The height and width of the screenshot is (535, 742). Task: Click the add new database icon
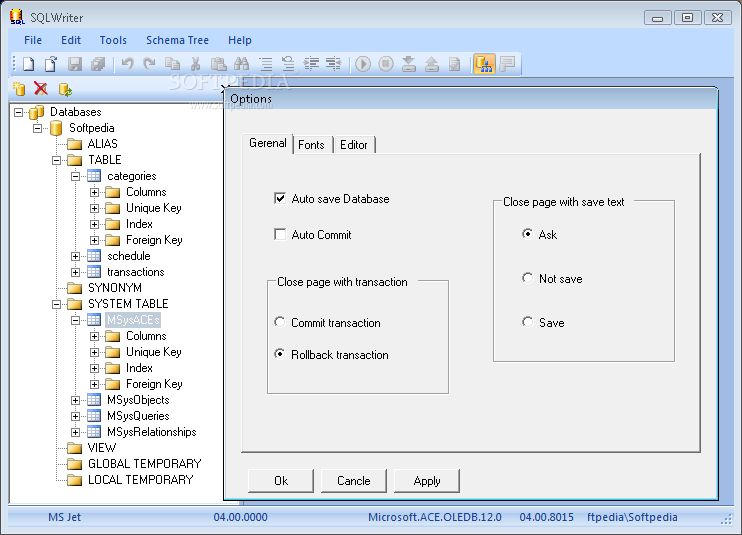(19, 88)
